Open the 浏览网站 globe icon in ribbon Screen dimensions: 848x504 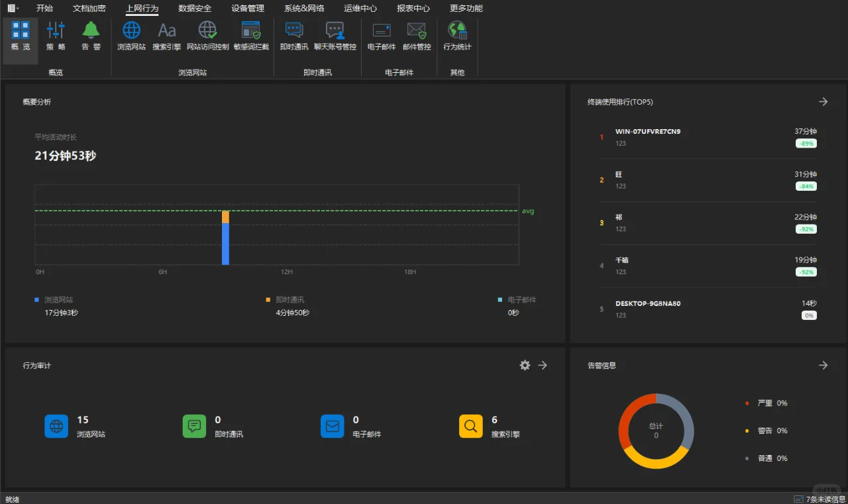point(131,30)
